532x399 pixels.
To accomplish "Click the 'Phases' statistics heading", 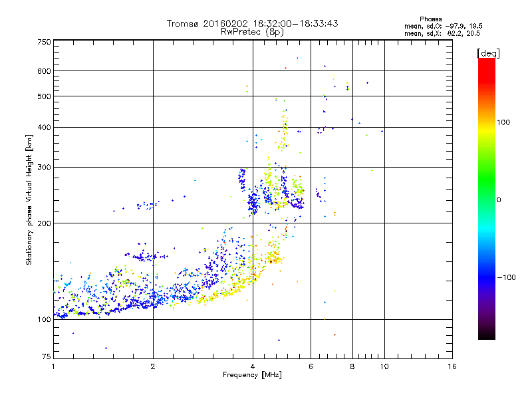I will click(430, 19).
